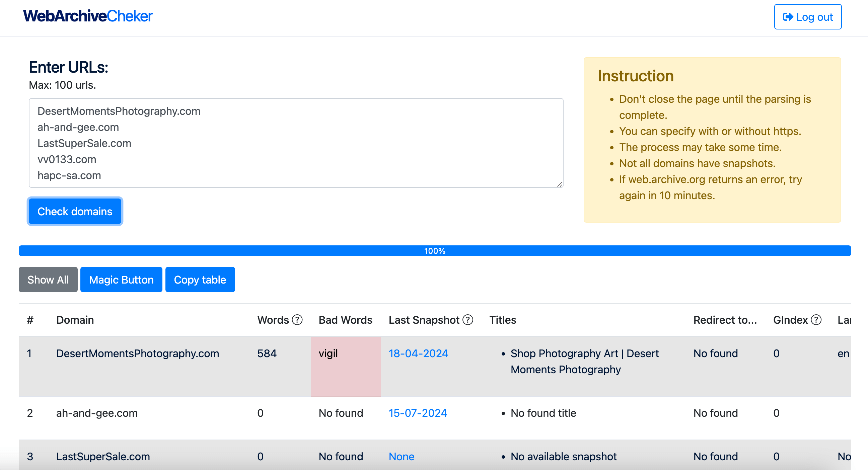This screenshot has width=868, height=470.
Task: Click the Words help question icon
Action: 297,320
